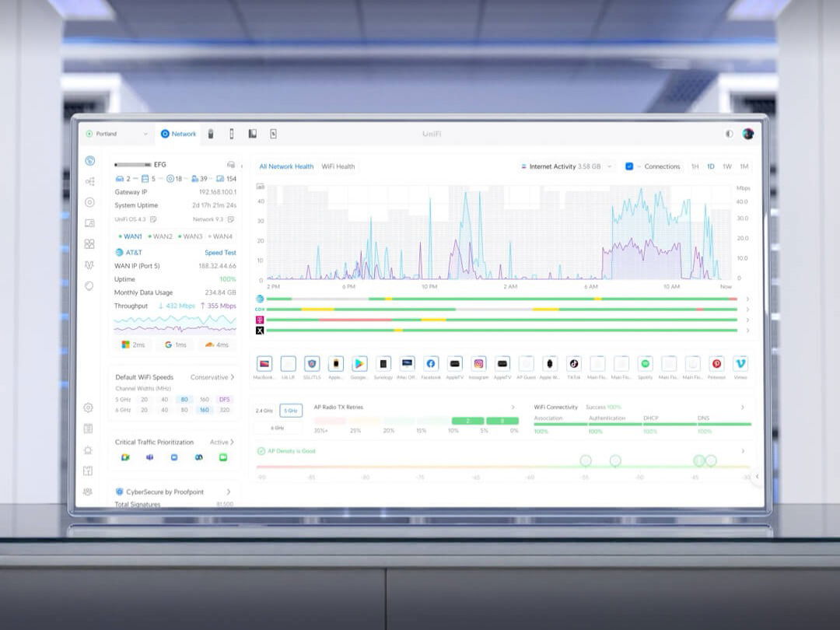Screen dimensions: 840x630
Task: Select the WAN2 tab
Action: click(x=160, y=236)
